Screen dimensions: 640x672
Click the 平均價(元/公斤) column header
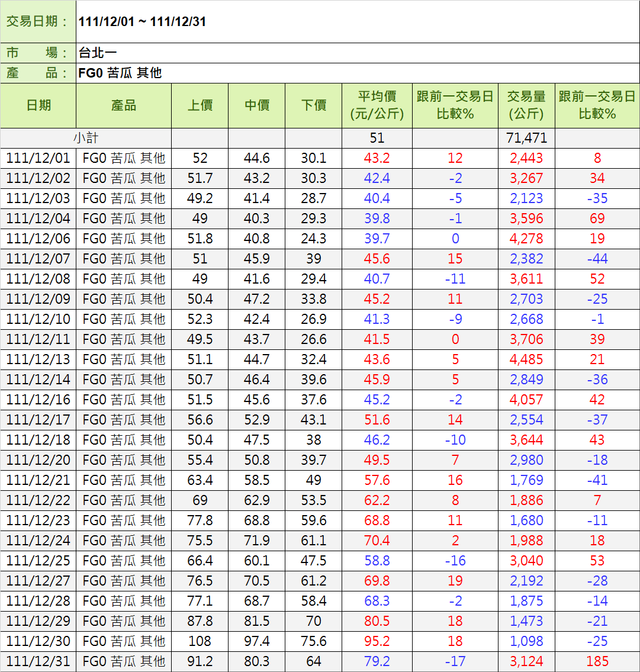point(377,105)
